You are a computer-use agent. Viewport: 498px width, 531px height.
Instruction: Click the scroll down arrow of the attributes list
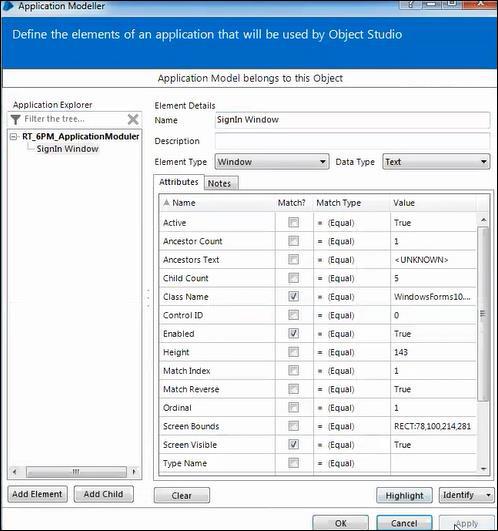pyautogui.click(x=483, y=469)
